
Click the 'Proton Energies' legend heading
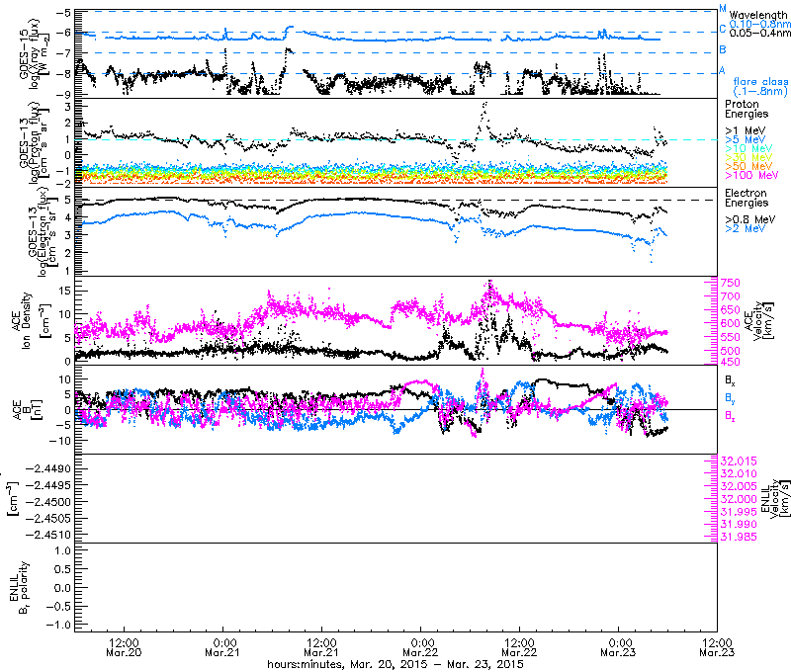coord(747,109)
